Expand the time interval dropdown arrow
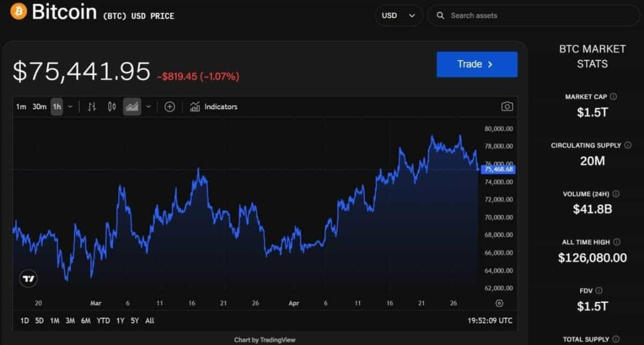Screen dimensions: 644x345 tap(70, 107)
